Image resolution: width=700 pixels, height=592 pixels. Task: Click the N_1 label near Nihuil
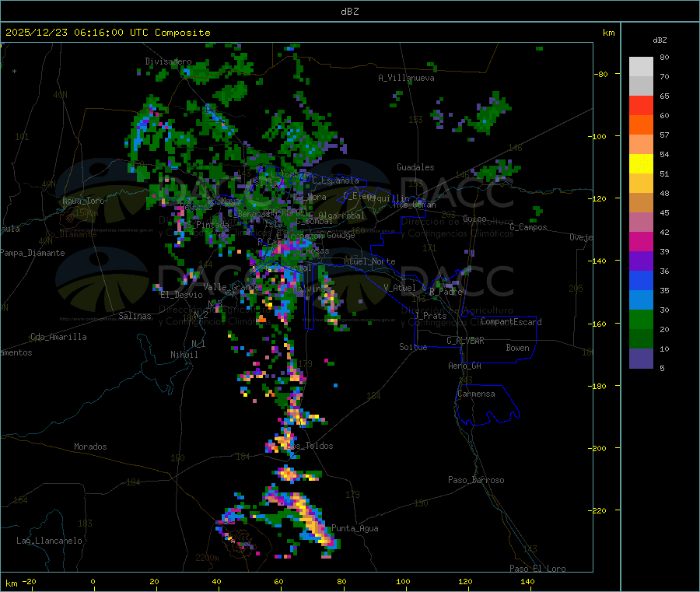[x=198, y=343]
